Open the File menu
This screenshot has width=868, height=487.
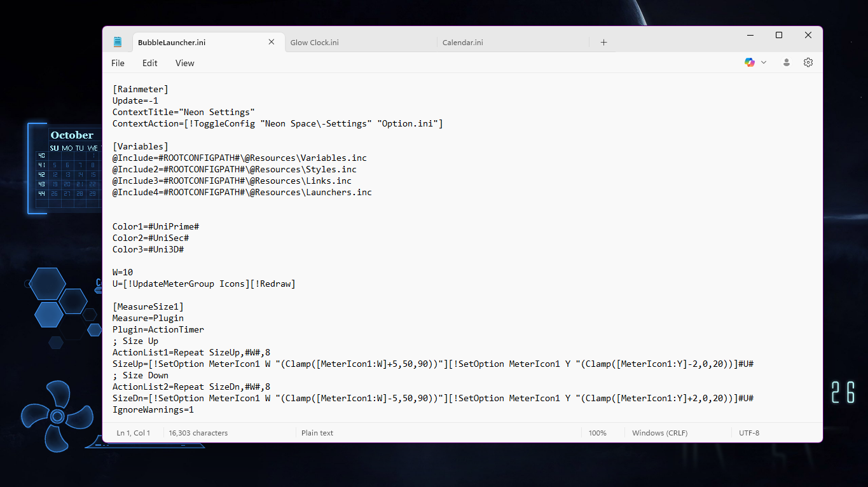[x=118, y=63]
